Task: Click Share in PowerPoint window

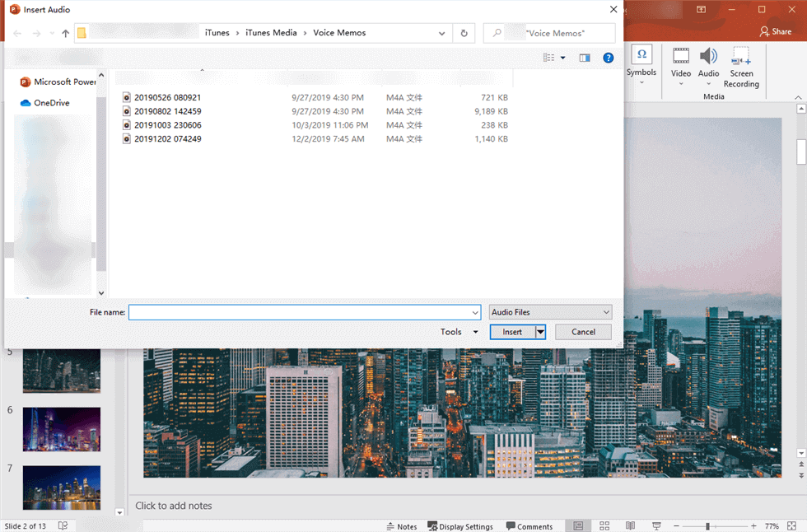Action: [776, 31]
